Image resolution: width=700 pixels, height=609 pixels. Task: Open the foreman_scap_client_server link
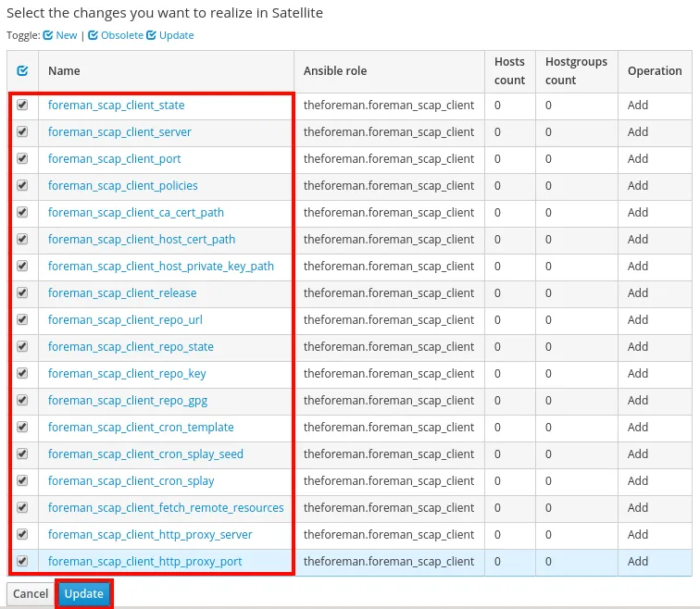click(x=119, y=132)
